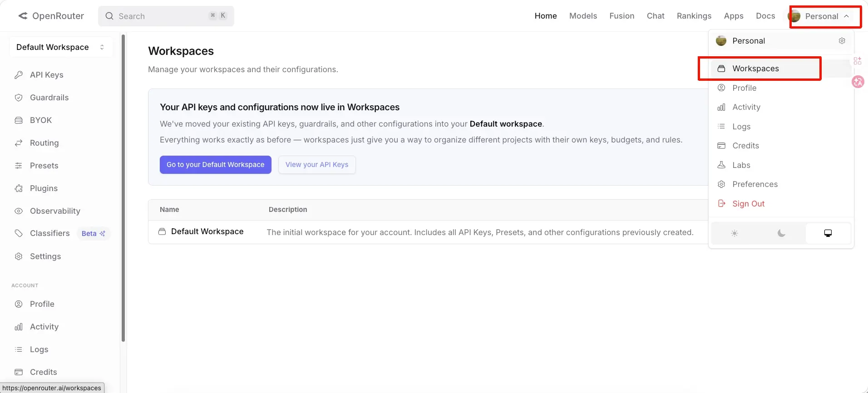The image size is (868, 393).
Task: Choose Workspaces in the Personal menu
Action: (x=781, y=69)
